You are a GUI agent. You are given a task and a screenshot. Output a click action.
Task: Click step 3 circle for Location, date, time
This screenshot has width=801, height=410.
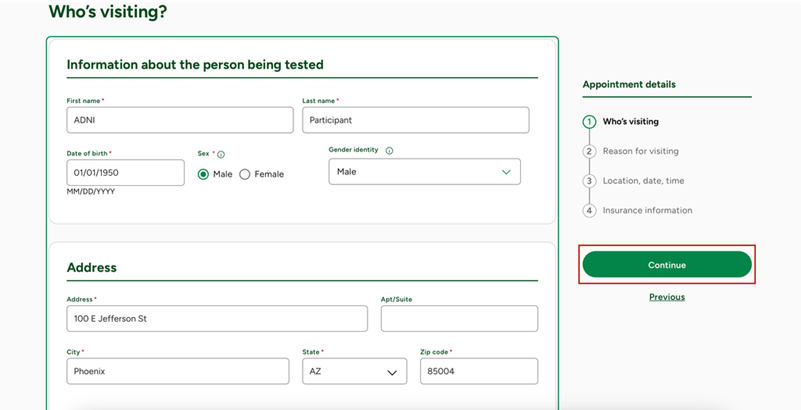pos(590,181)
